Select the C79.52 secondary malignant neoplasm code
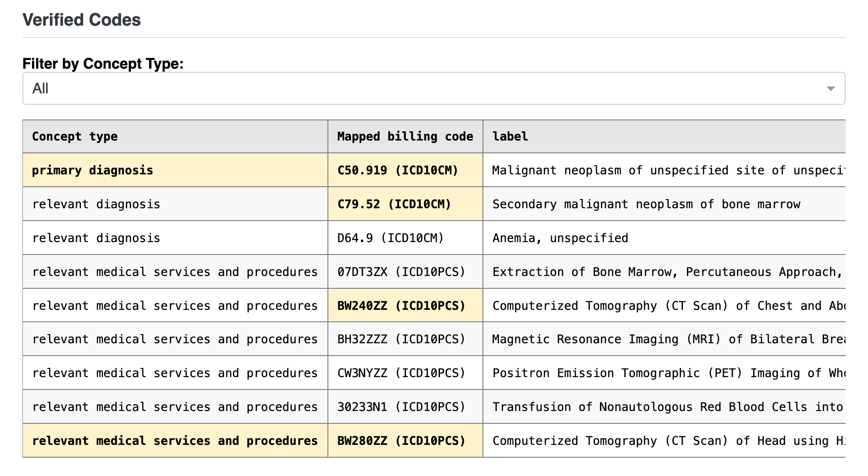This screenshot has height=476, width=868. pos(394,204)
